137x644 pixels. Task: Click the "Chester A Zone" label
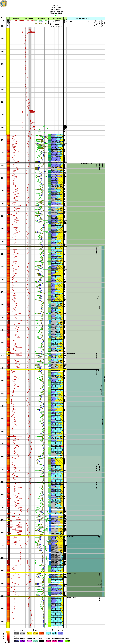(x=71, y=597)
